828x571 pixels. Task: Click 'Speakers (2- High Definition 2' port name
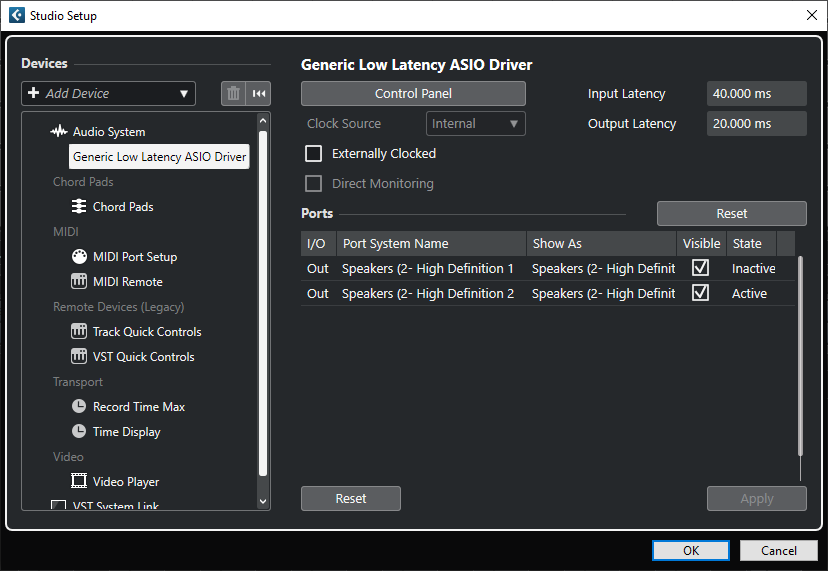(x=428, y=294)
